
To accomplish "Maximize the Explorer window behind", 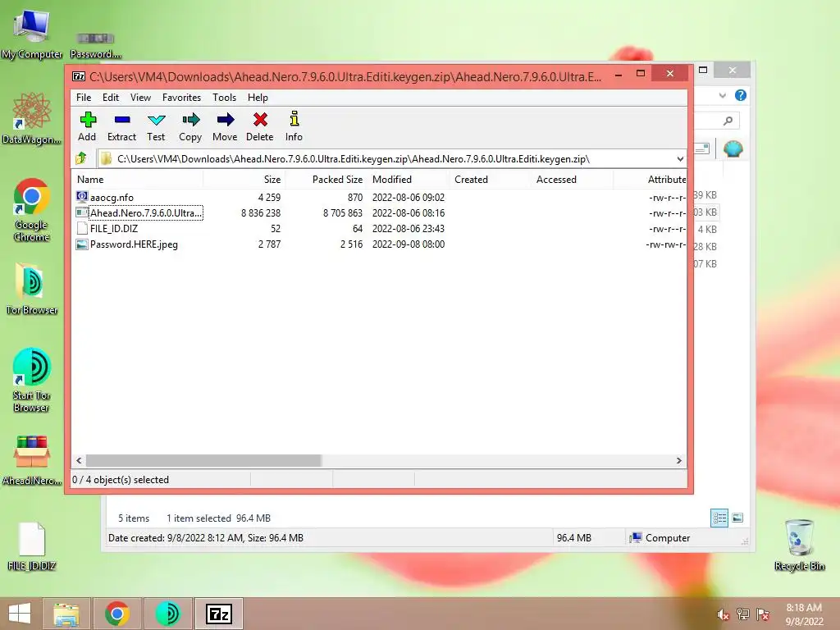I will pos(703,70).
